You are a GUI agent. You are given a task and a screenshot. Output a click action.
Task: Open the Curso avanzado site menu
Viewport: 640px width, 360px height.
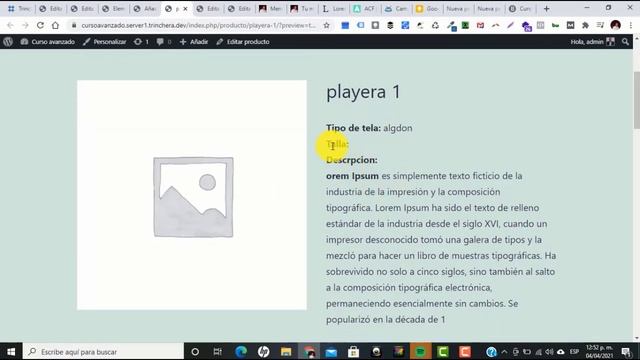[48, 42]
